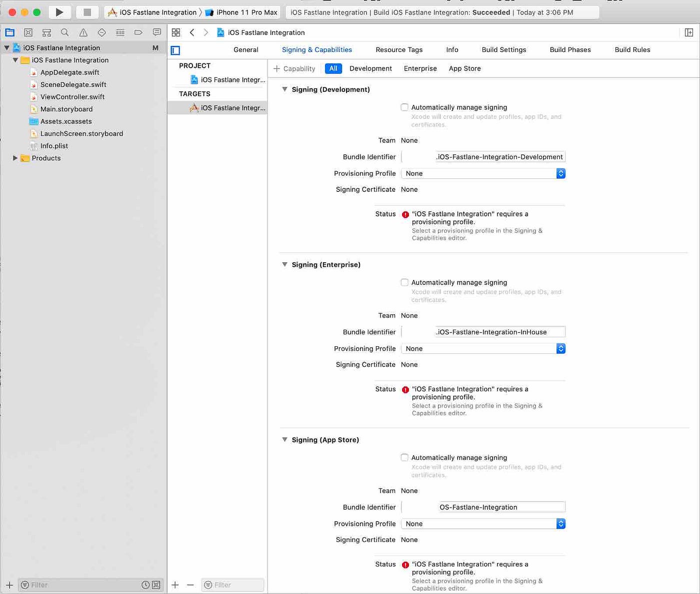Viewport: 700px width, 594px height.
Task: Open the Debug navigator
Action: pos(120,32)
